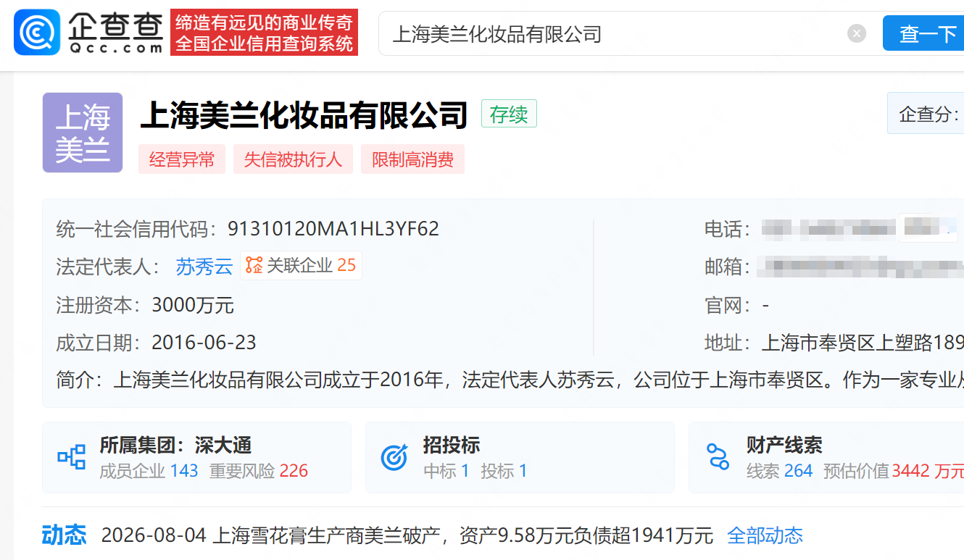Click the 财产线索 card heading
Screen dimensions: 964x560
784,445
